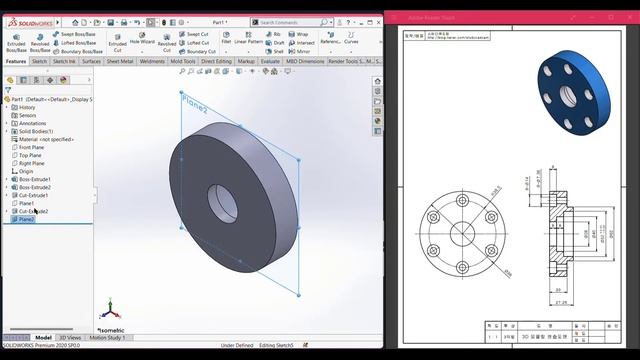Click the task pane Home icon

point(378,81)
